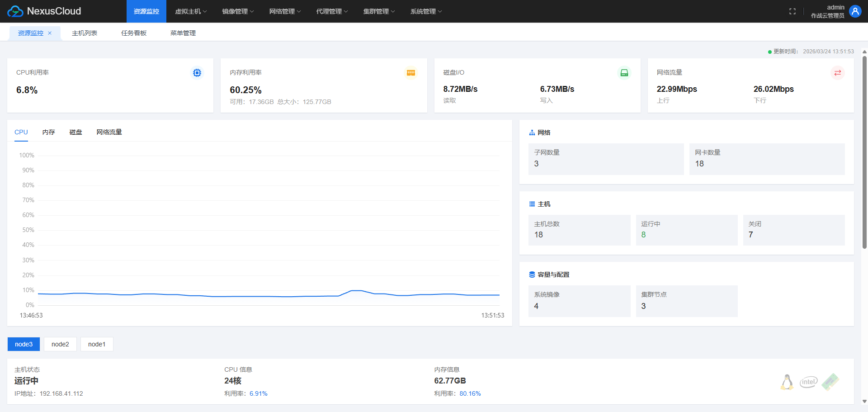Close the 资源监控 tab
The height and width of the screenshot is (412, 868).
(50, 33)
